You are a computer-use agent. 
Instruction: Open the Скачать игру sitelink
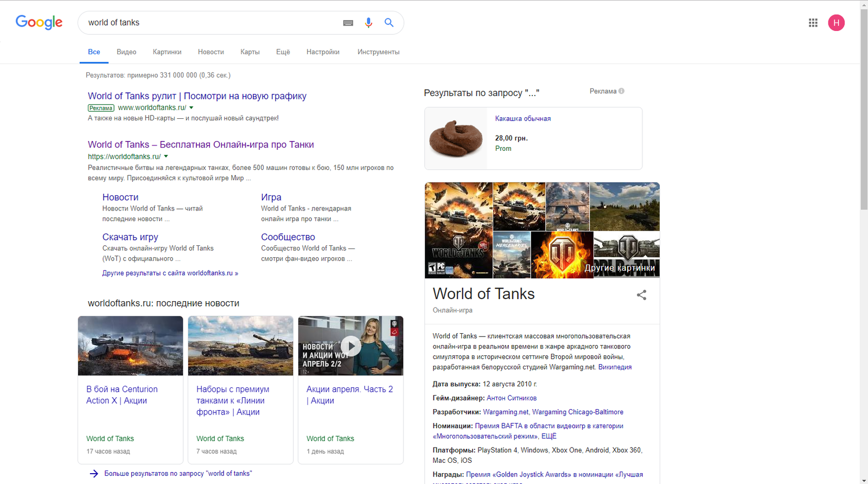130,237
